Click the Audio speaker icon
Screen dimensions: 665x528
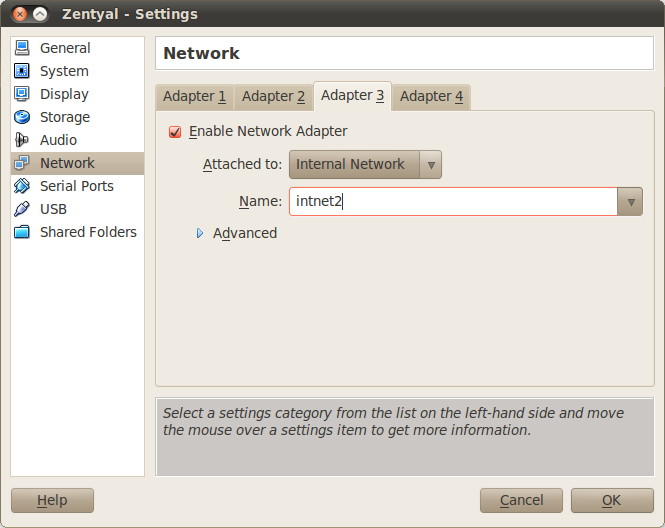point(21,140)
